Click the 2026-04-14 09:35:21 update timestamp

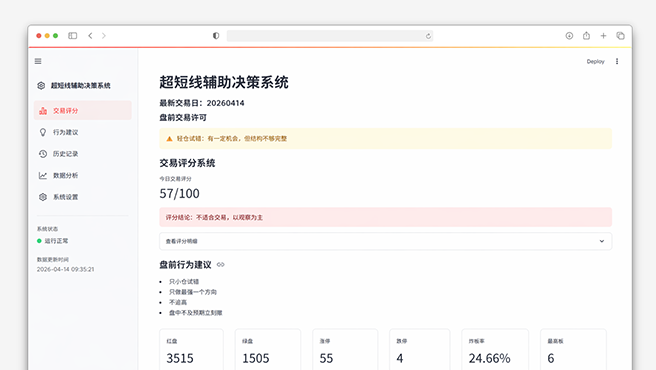65,269
